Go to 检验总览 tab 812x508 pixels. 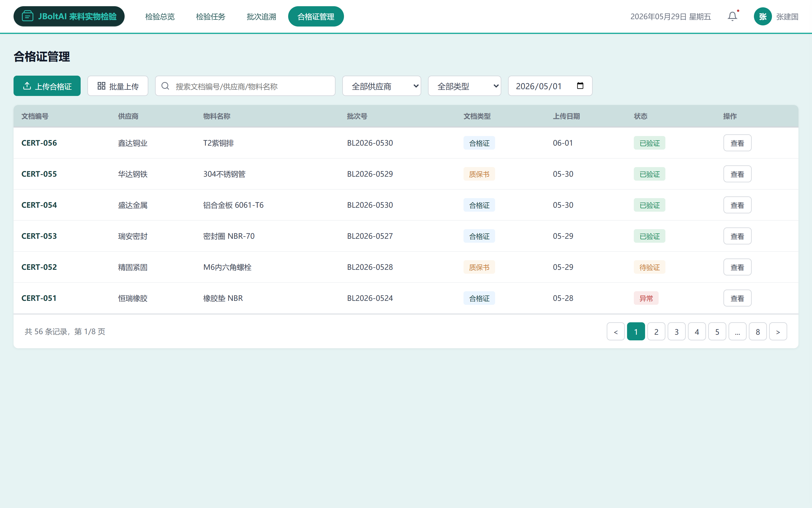[x=160, y=16]
